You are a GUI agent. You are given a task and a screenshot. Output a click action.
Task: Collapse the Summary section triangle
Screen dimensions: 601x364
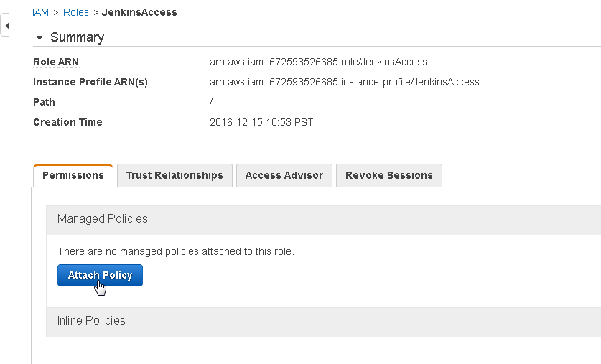click(x=39, y=37)
